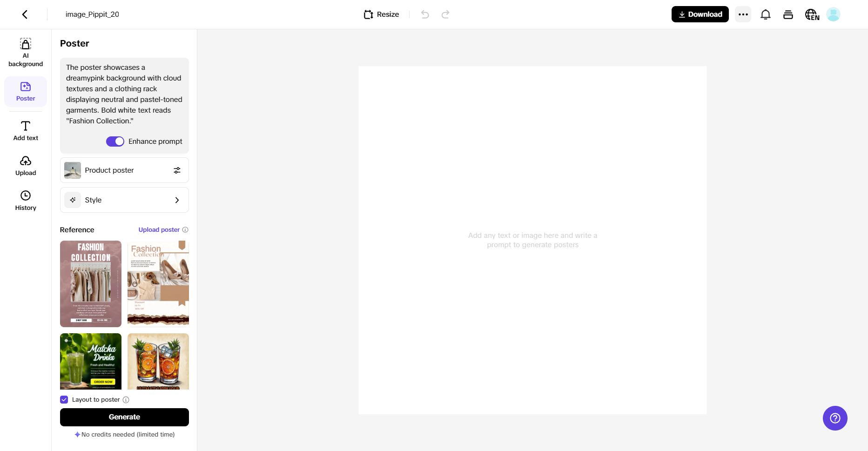The width and height of the screenshot is (868, 451).
Task: Select the Add text sidebar item
Action: tap(26, 131)
